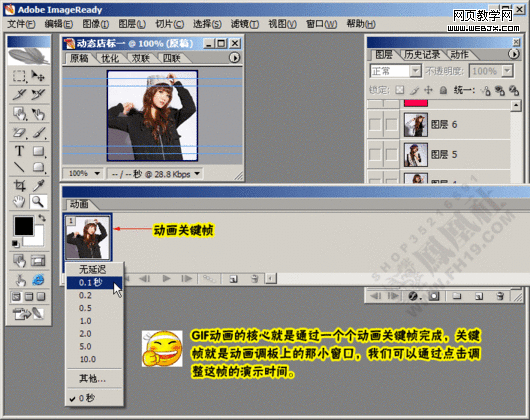Click the Preview Document hand icon
This screenshot has height=420, width=530.
(x=20, y=279)
